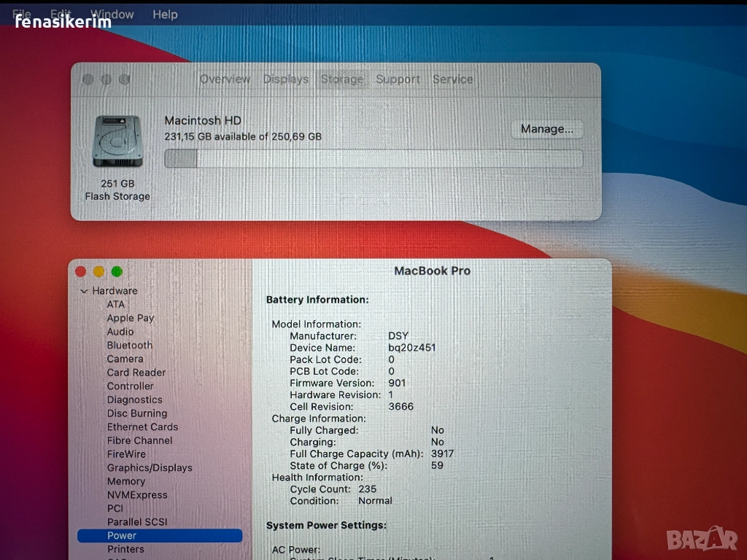Click the storage usage bar

coord(373,159)
